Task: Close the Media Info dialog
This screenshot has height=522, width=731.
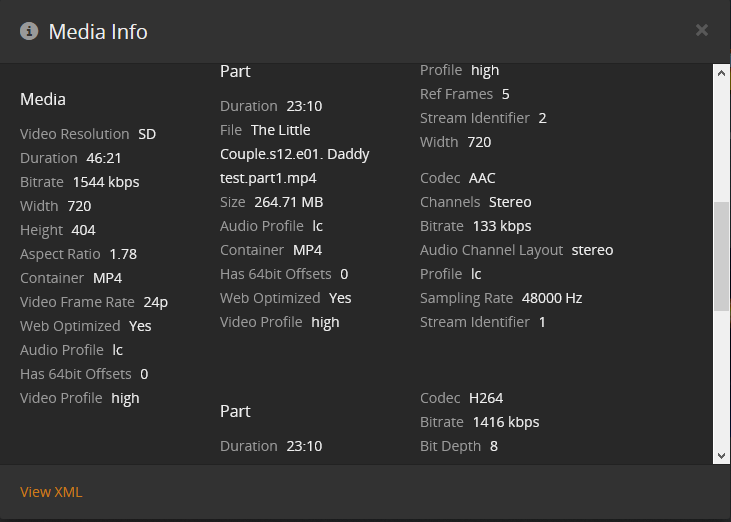Action: [x=702, y=30]
